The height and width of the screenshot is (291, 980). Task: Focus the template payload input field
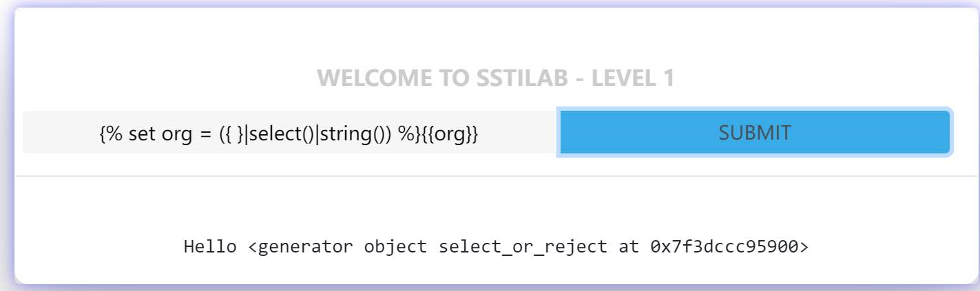click(x=289, y=132)
